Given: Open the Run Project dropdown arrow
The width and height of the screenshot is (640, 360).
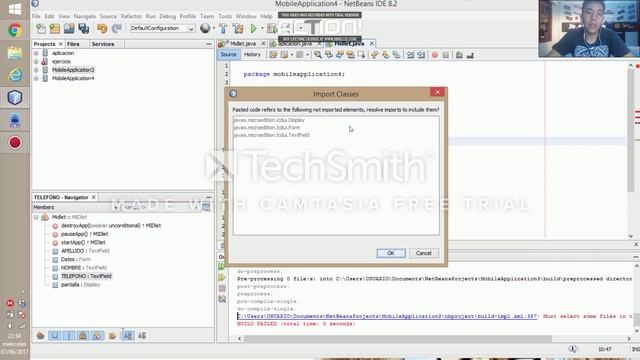Looking at the screenshot, I should [x=262, y=29].
